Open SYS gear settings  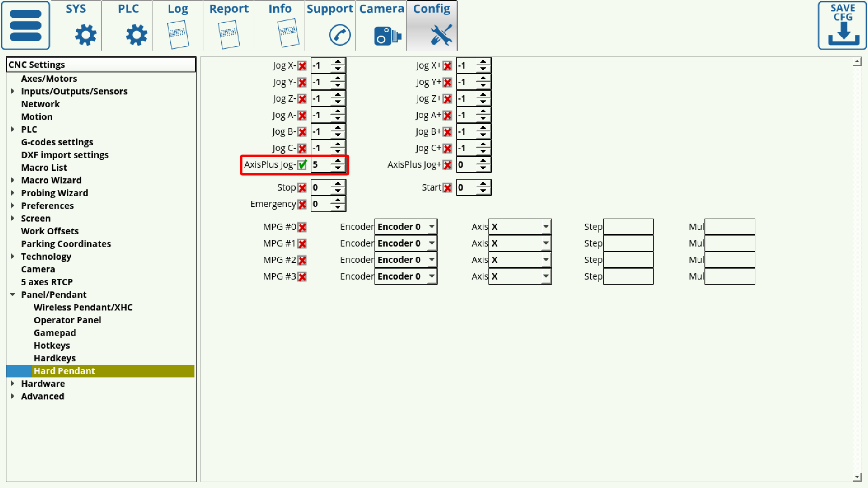(x=85, y=34)
